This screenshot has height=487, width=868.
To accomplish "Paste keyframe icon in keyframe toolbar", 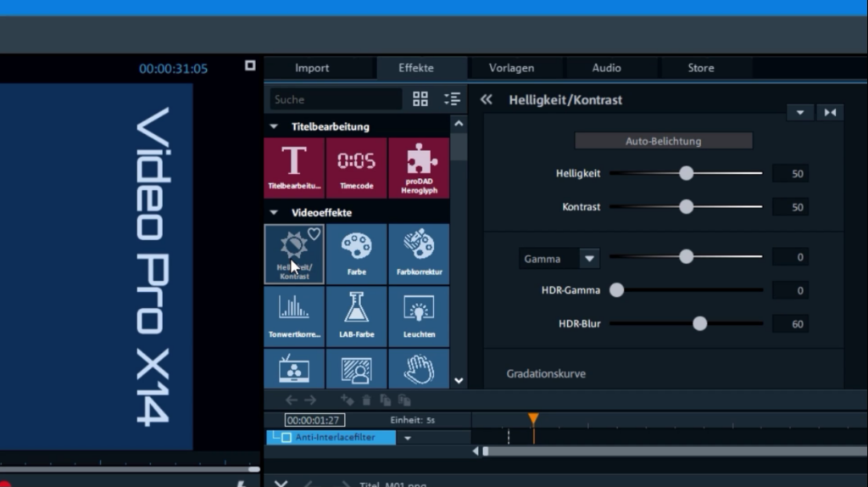I will coord(404,400).
